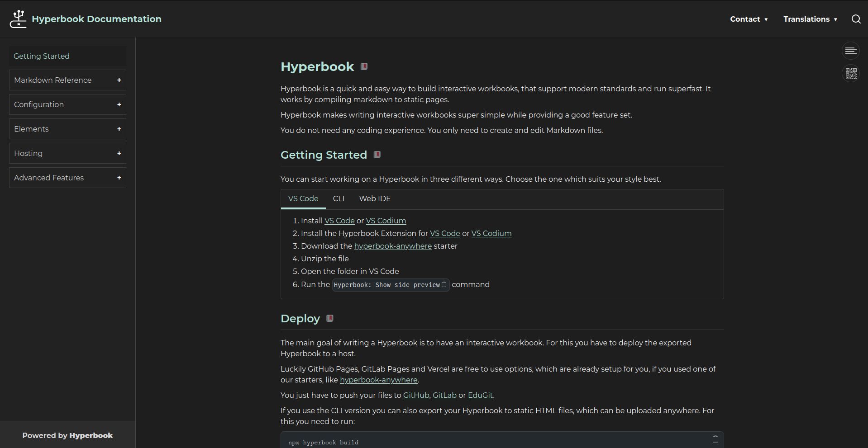Open the VS Codium link
This screenshot has height=448, width=868.
[386, 221]
